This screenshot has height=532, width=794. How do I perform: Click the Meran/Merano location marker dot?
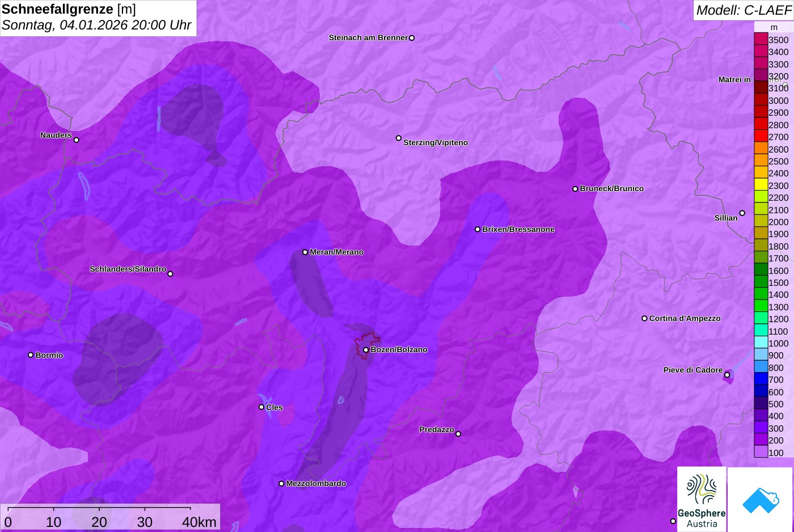click(x=305, y=252)
